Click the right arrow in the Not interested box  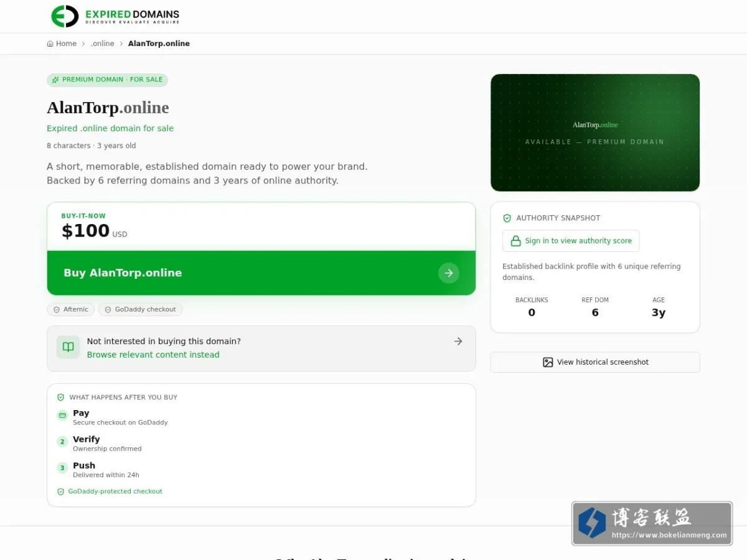click(458, 341)
